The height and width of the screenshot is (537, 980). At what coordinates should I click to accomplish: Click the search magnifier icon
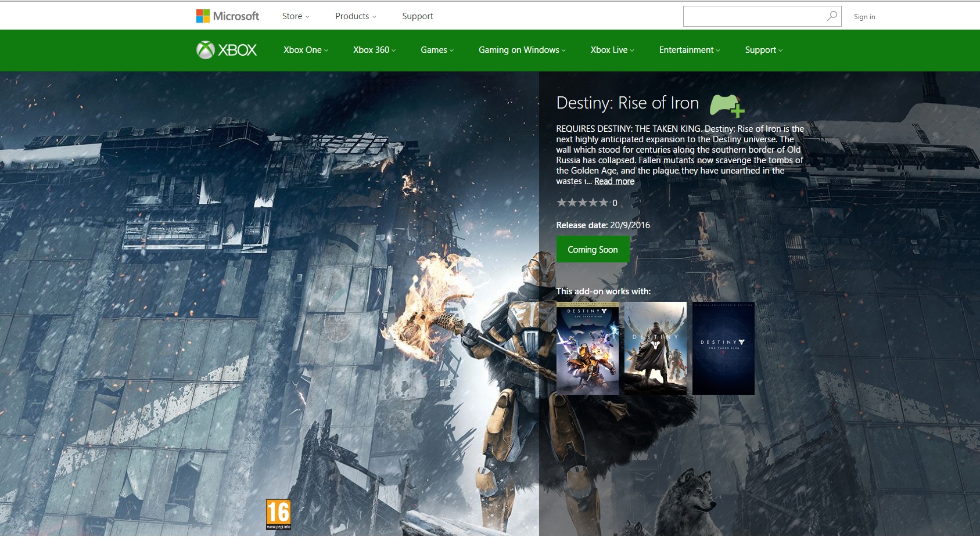832,16
